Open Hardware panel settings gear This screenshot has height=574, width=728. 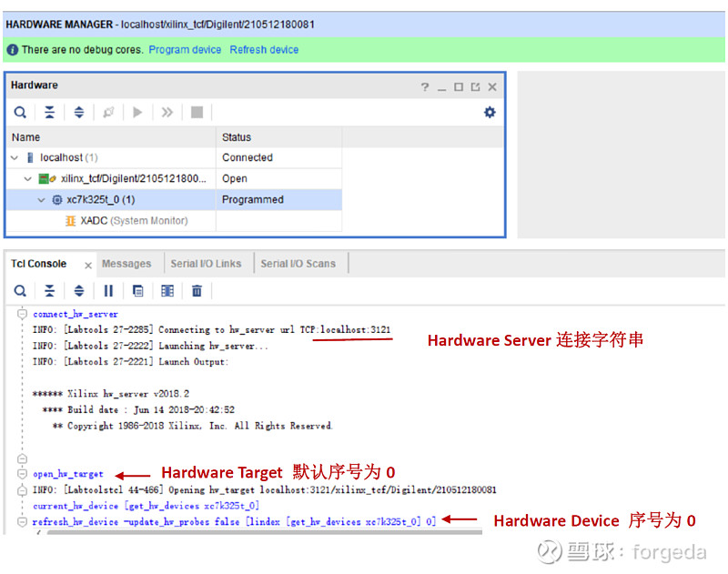490,112
